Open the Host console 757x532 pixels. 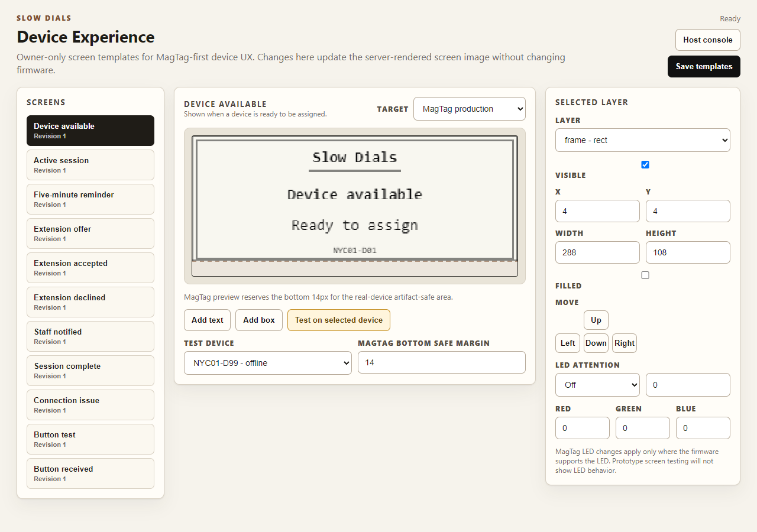[708, 40]
